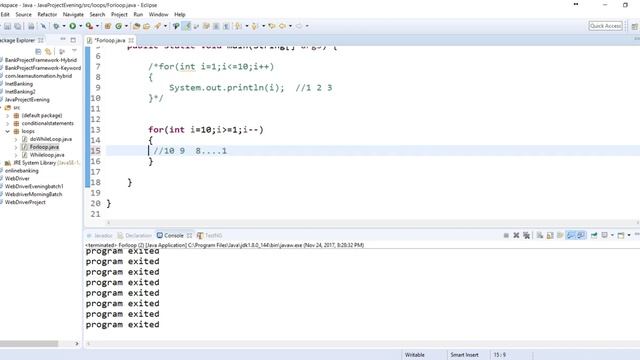Click the Print icon in the toolbar
Screen dimensions: 640x360
pos(31,26)
